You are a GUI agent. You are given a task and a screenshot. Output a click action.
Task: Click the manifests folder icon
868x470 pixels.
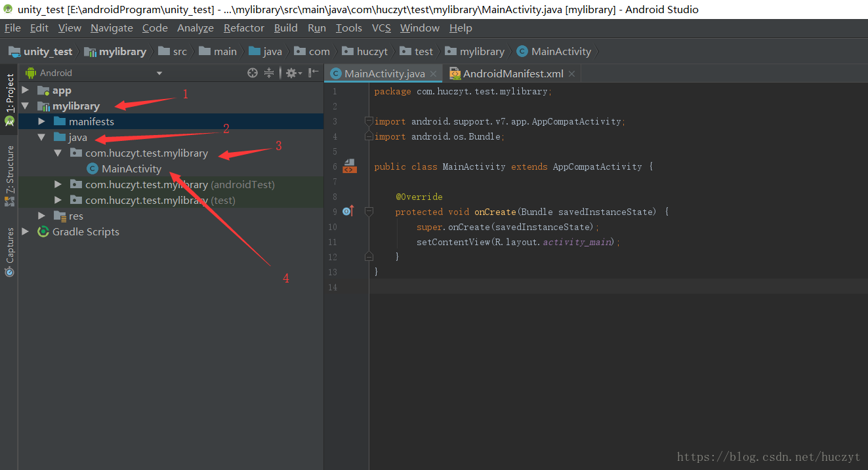pos(60,121)
